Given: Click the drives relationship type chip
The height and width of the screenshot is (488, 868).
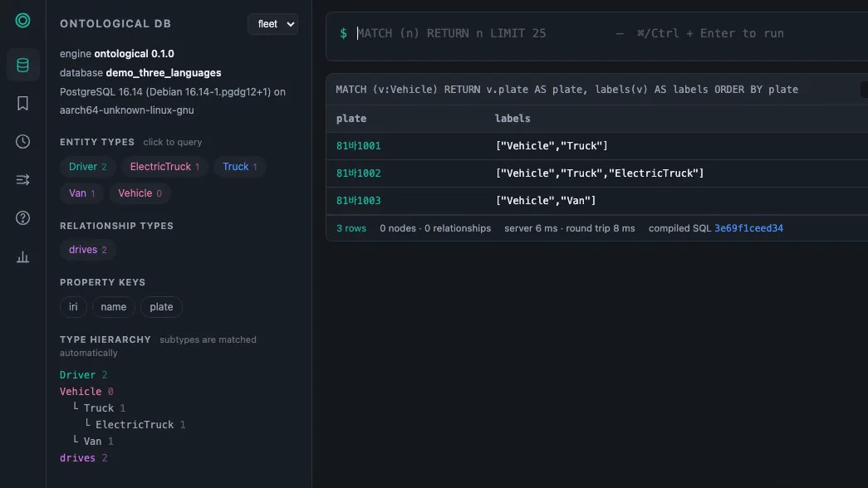Looking at the screenshot, I should click(87, 250).
